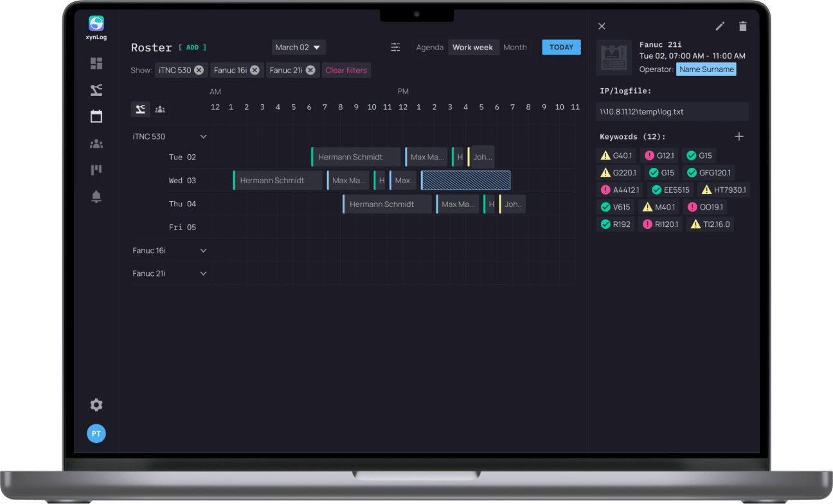Click the IP/logfile path field

672,112
